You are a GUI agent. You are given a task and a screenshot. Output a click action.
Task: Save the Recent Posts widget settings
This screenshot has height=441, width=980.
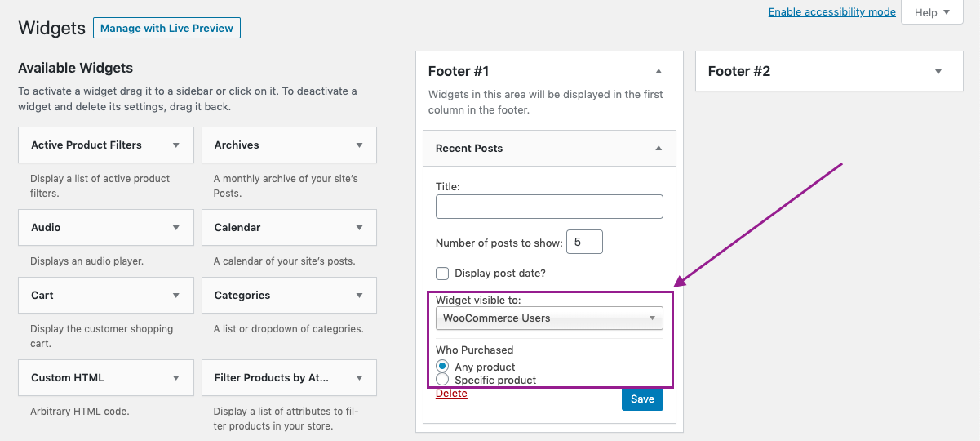tap(642, 399)
